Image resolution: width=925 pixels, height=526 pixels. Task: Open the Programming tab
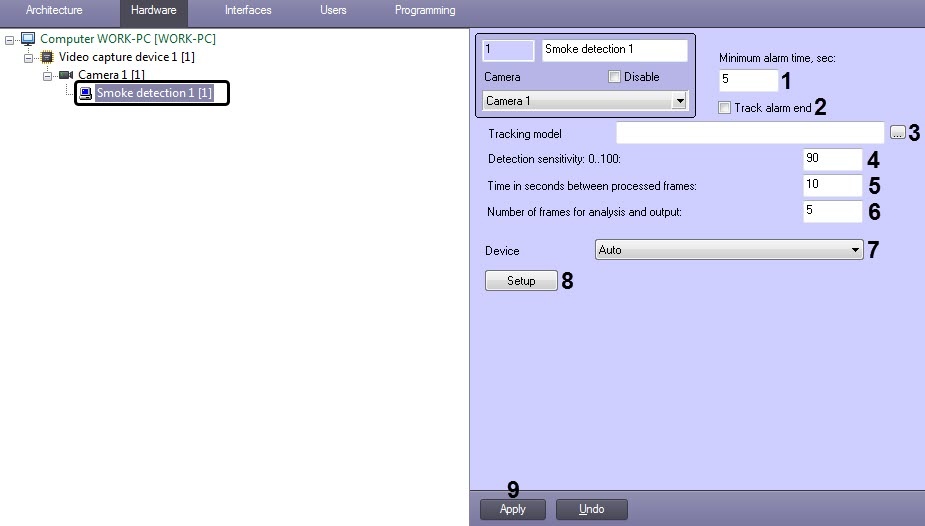coord(424,10)
